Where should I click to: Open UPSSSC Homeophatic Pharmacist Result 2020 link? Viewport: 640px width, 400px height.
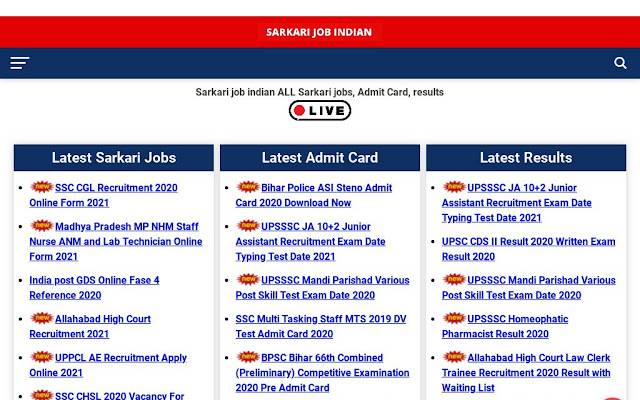505,326
